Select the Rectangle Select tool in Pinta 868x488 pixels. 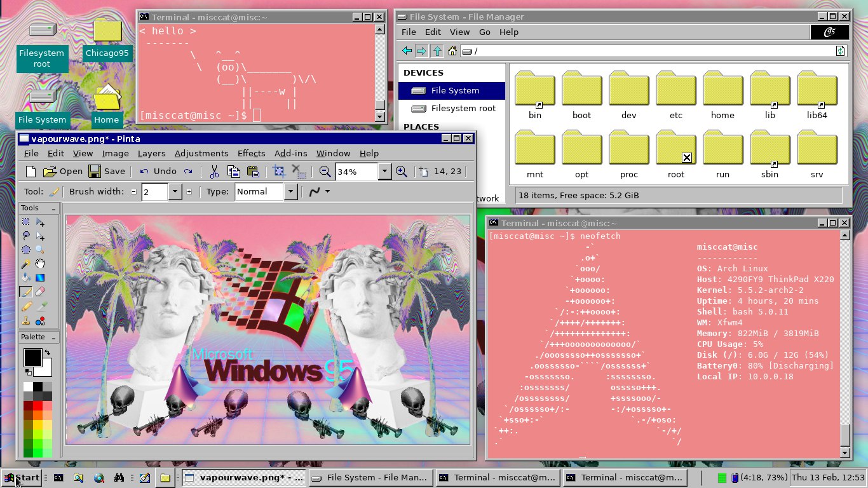(x=26, y=222)
